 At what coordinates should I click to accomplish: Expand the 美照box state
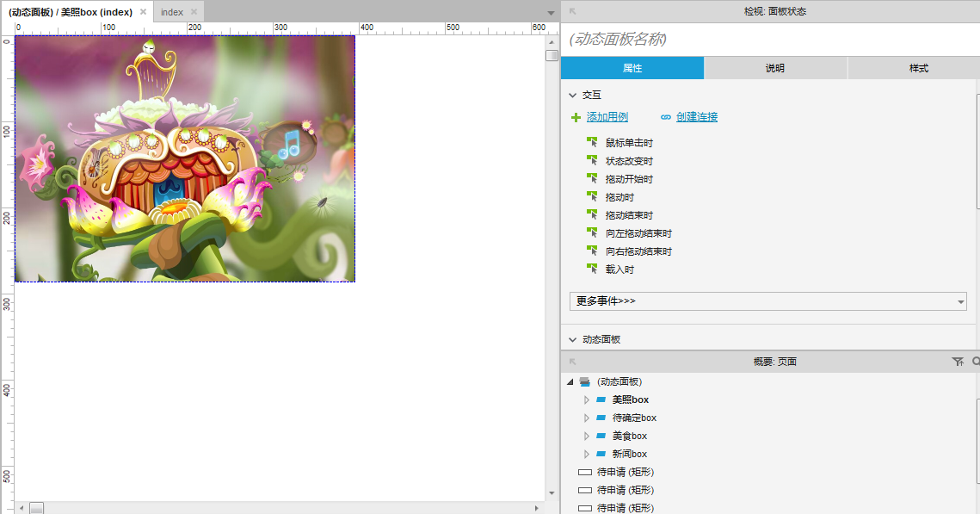pos(586,399)
